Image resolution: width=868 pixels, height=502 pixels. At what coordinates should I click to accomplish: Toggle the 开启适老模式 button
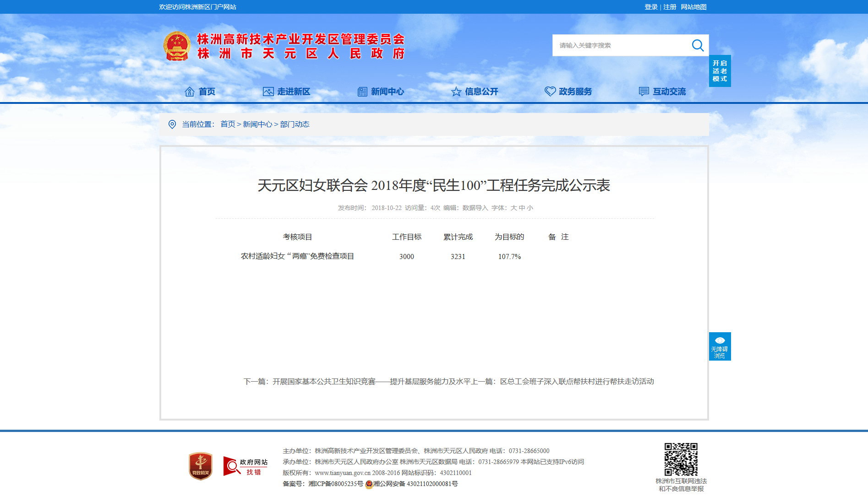pyautogui.click(x=720, y=71)
